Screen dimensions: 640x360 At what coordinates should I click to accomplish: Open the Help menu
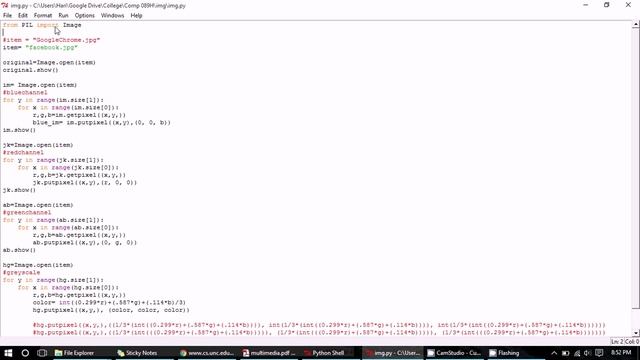coord(136,16)
